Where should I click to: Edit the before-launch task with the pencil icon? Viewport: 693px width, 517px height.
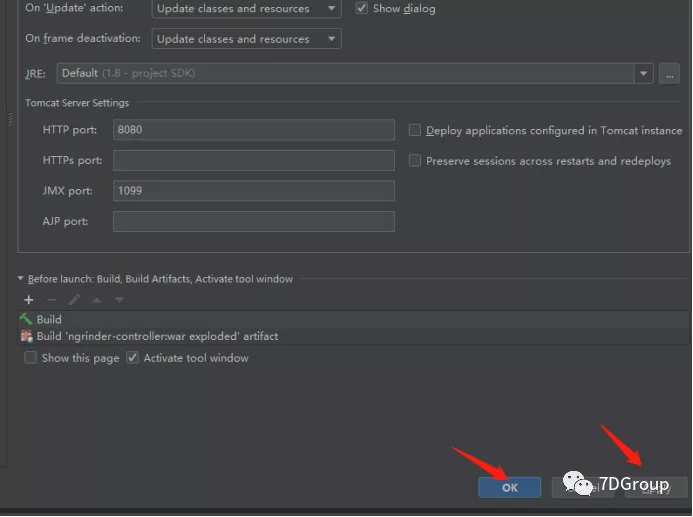coord(74,300)
